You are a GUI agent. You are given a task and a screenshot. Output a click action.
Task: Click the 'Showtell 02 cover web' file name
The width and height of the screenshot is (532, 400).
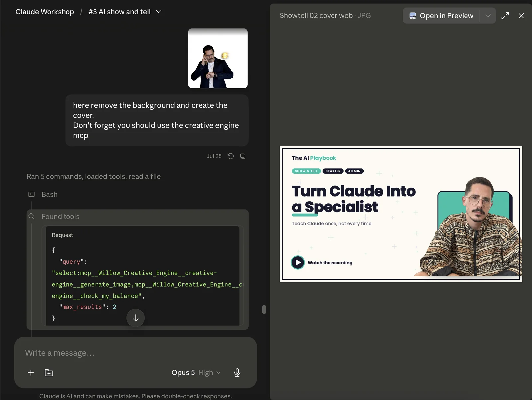pyautogui.click(x=316, y=16)
